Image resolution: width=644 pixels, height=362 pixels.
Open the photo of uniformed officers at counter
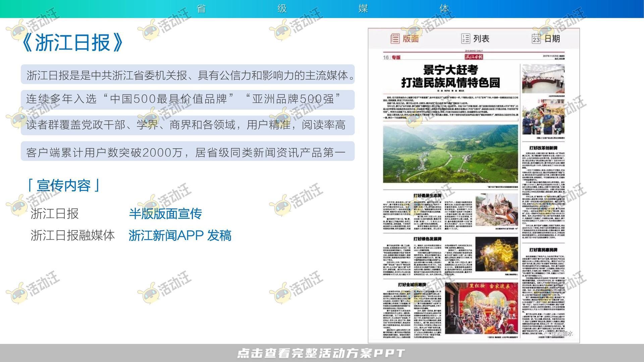click(x=543, y=117)
